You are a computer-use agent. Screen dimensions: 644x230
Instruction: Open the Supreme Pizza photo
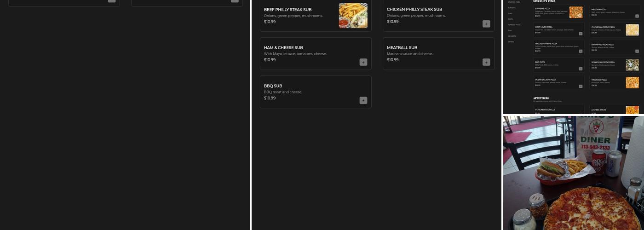click(x=576, y=12)
